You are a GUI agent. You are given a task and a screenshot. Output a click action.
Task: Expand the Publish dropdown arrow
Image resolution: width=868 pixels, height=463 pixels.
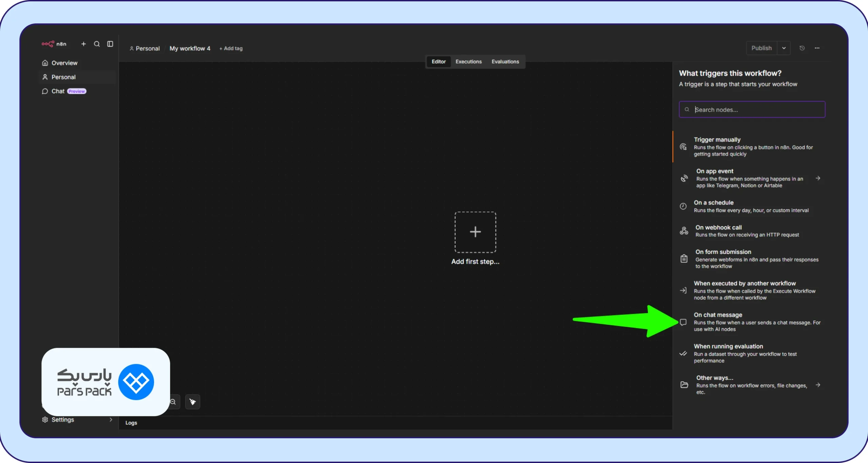pyautogui.click(x=784, y=48)
